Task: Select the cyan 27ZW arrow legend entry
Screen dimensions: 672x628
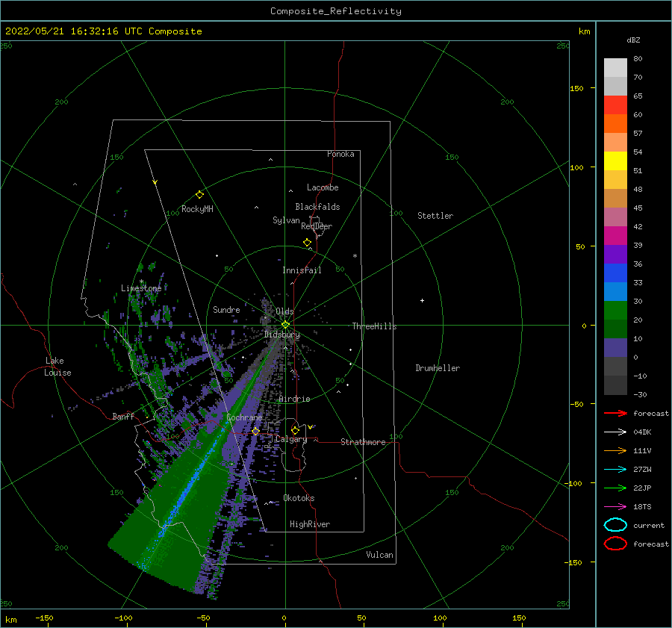Action: pos(615,470)
